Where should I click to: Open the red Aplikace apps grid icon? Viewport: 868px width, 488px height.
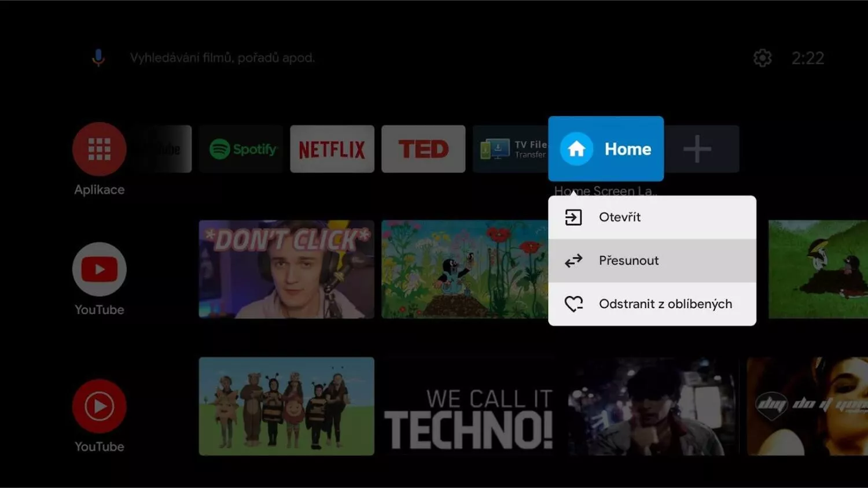coord(100,149)
